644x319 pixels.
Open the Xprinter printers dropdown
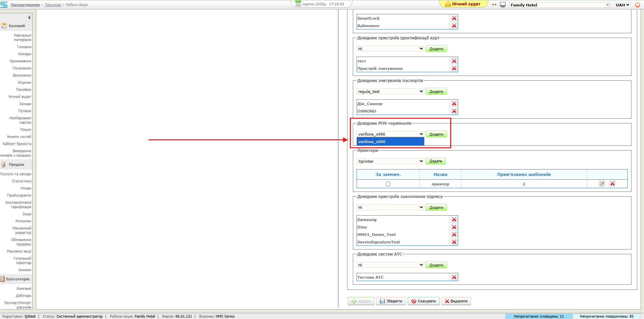coord(390,161)
